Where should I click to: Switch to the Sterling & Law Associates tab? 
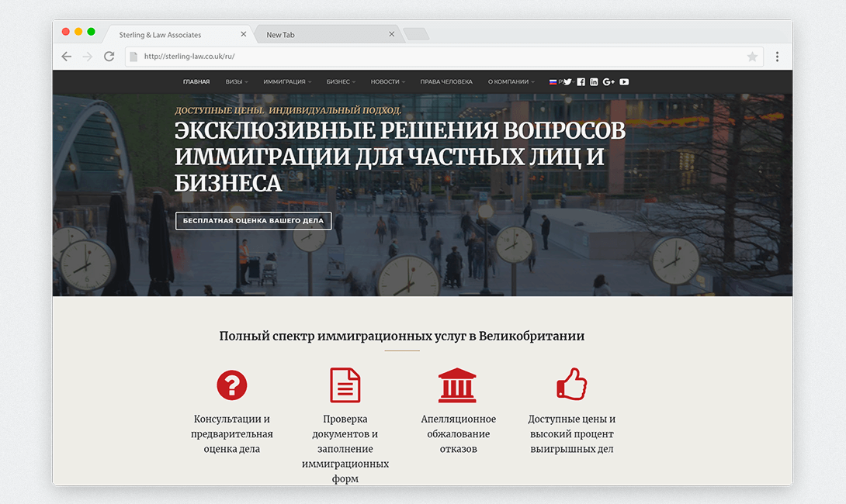point(178,34)
